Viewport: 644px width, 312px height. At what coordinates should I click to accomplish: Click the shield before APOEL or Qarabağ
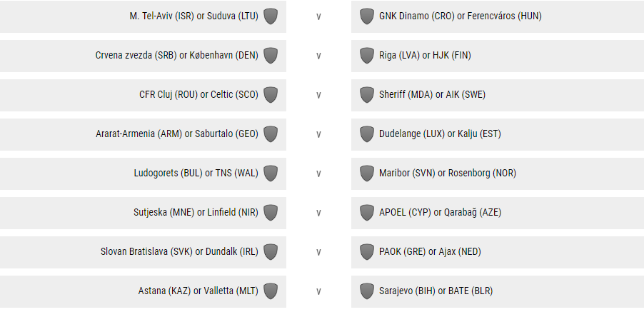367,213
